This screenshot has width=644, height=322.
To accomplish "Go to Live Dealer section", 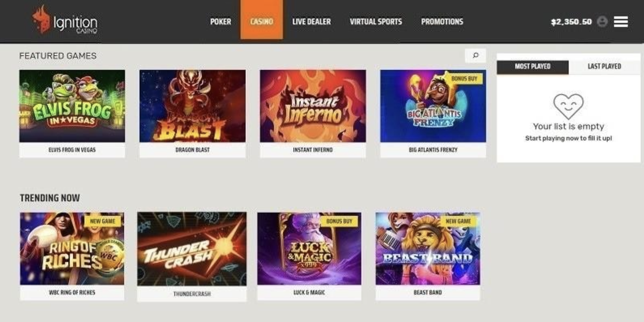I will coord(311,21).
